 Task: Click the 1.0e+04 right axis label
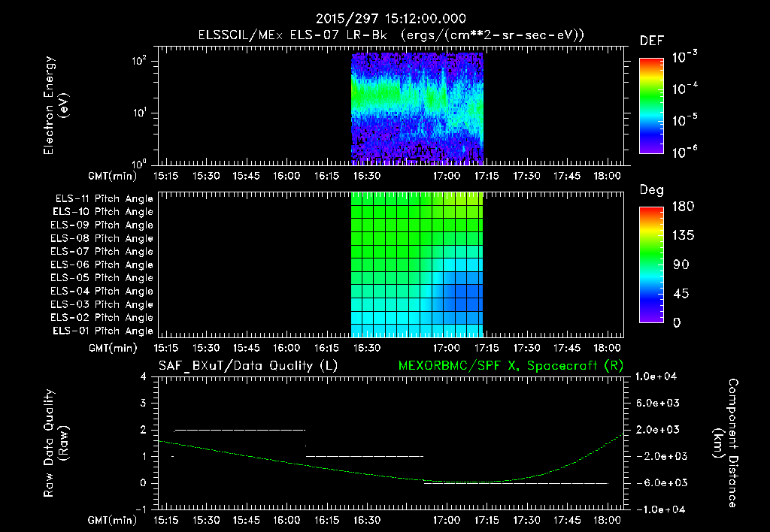[x=656, y=376]
